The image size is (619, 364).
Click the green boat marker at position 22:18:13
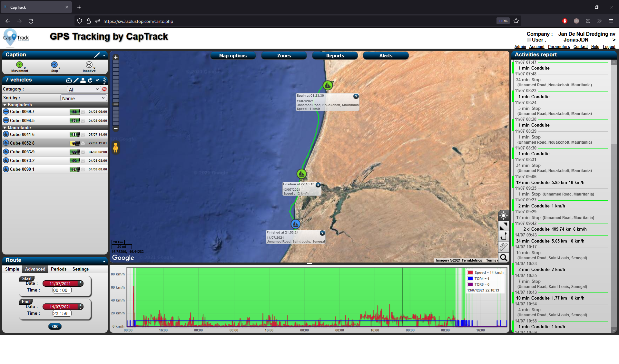click(x=301, y=174)
